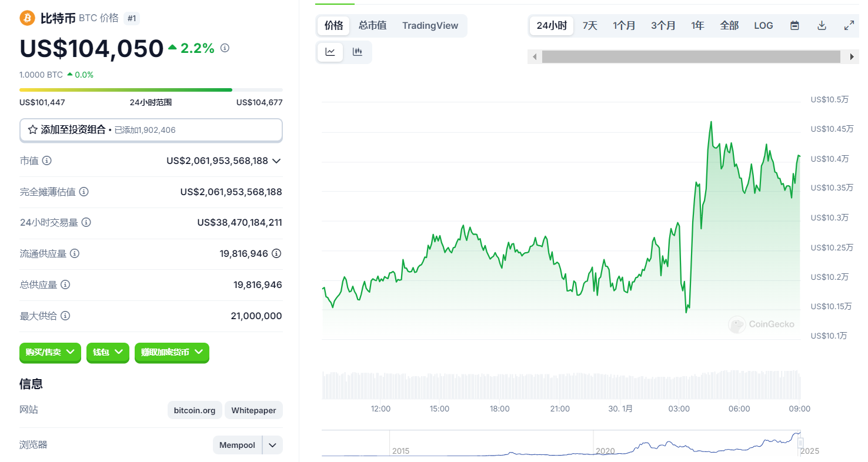This screenshot has width=868, height=462.
Task: Click the 信息 section heading
Action: pyautogui.click(x=31, y=384)
